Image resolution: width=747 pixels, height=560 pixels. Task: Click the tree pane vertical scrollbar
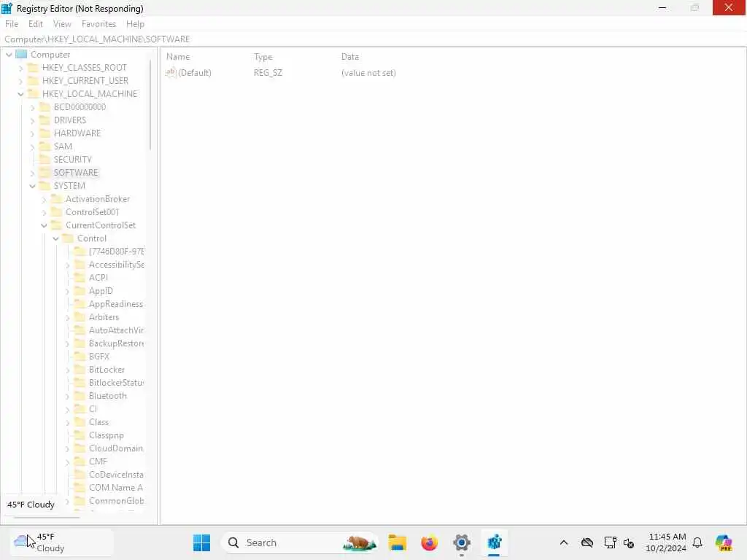[x=150, y=105]
